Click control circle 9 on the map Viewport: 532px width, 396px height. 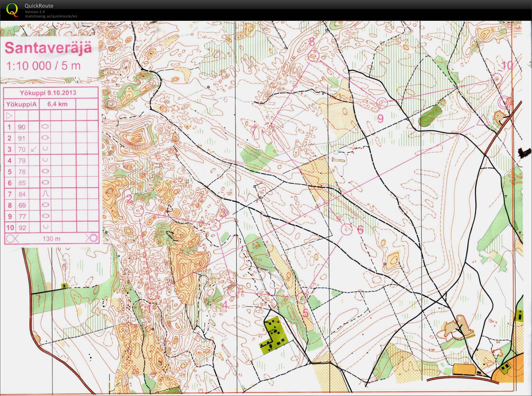[382, 103]
